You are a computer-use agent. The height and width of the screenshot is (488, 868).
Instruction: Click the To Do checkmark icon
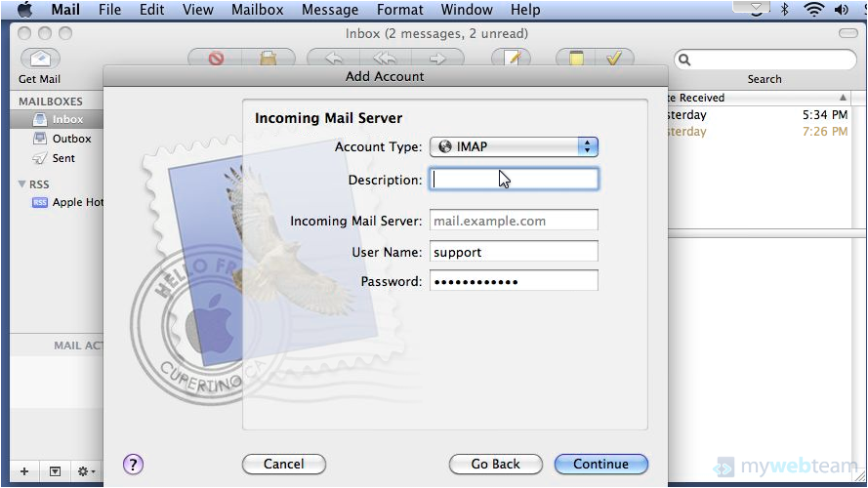coord(614,59)
